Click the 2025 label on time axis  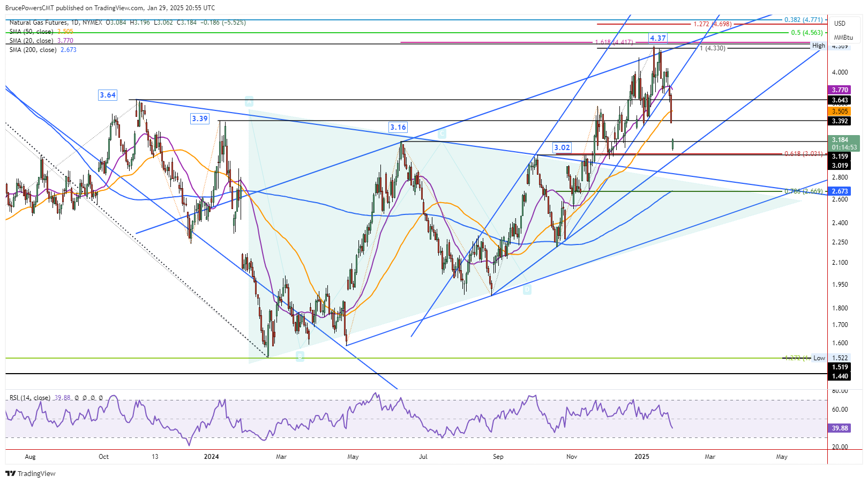[x=642, y=457]
